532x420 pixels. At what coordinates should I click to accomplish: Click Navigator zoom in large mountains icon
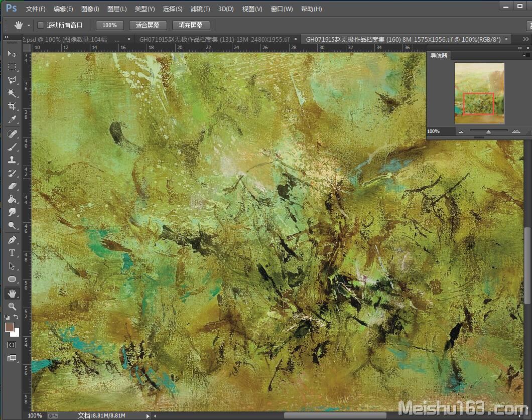(x=516, y=131)
